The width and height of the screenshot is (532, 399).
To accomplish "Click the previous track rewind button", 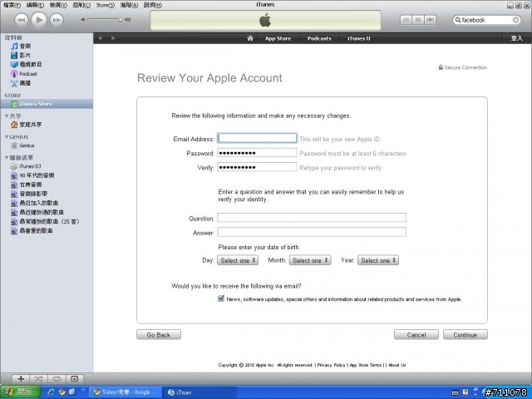I will pos(21,20).
